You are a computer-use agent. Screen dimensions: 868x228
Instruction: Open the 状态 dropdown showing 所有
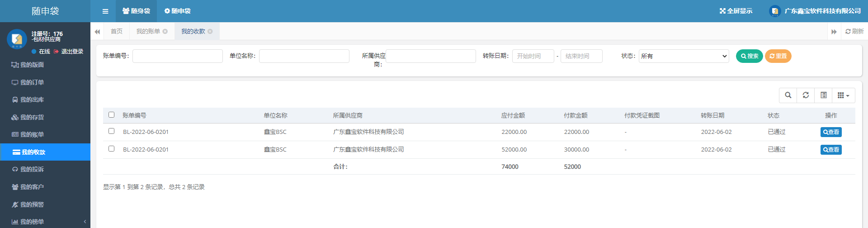[x=684, y=56]
